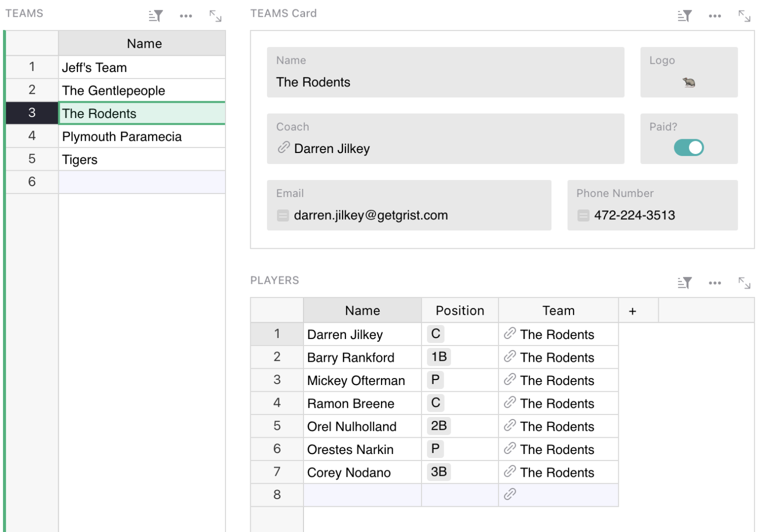The image size is (760, 532).
Task: Click empty Position cell in PLAYERS row 8
Action: click(460, 495)
